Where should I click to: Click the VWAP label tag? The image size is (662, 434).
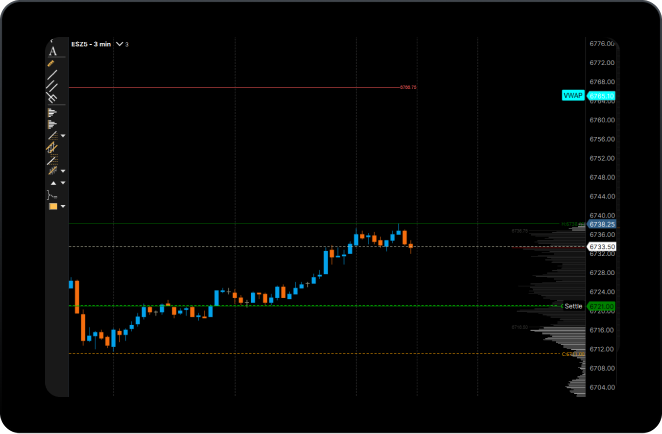click(x=573, y=96)
